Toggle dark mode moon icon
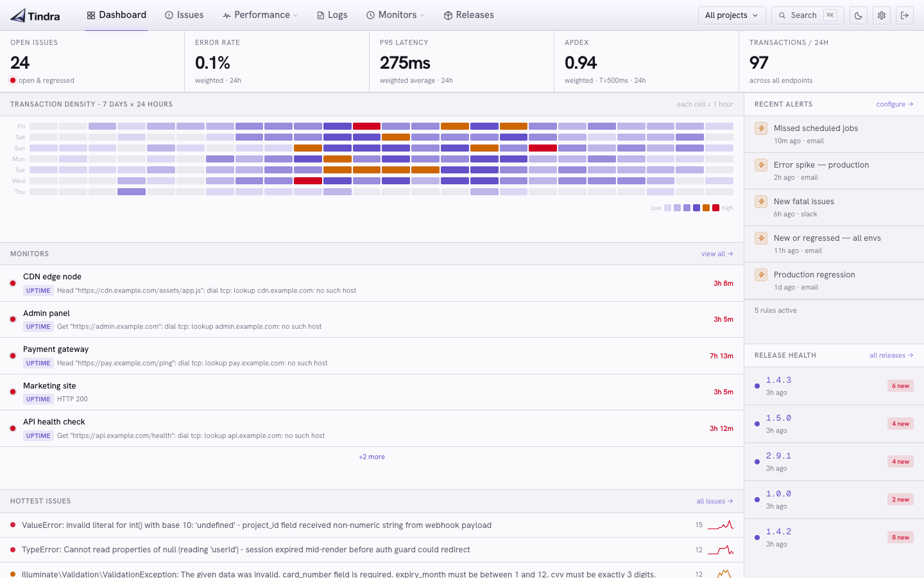 [859, 15]
